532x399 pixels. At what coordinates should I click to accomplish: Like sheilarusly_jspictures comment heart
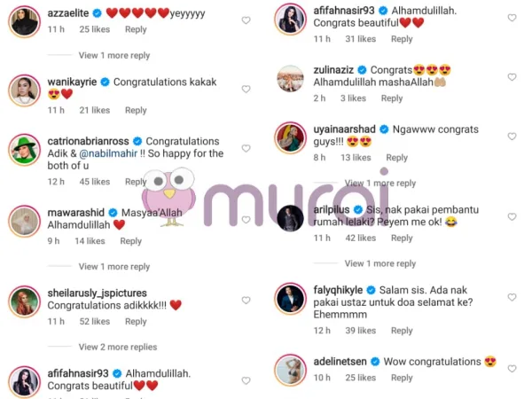[x=246, y=301]
